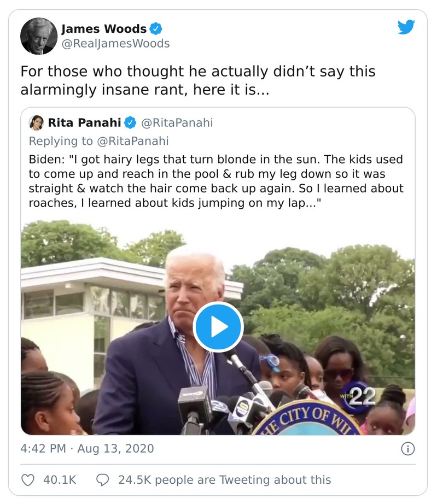Open the James Woods display name
Image resolution: width=437 pixels, height=504 pixels.
coord(104,28)
